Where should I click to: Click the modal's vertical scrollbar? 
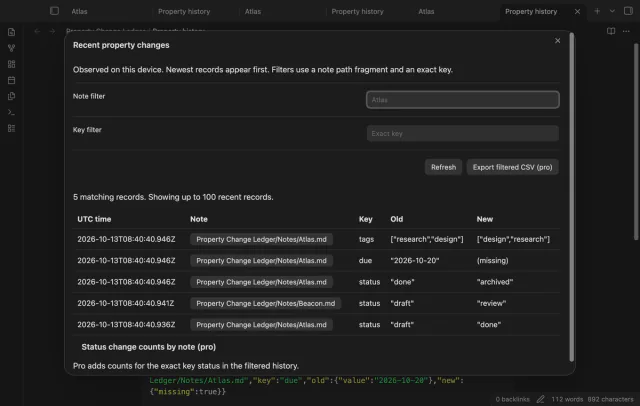[571, 197]
